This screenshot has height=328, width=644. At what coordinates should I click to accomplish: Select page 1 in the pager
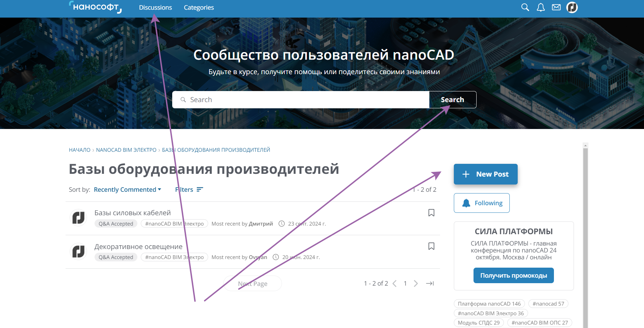click(405, 284)
